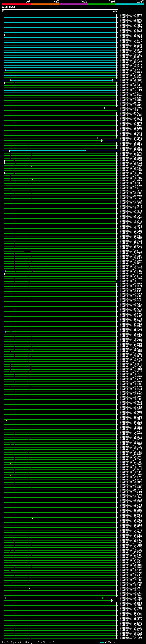146x644 pixels.
Task: Select hit UniRef100_P93547
Action: [131, 50]
